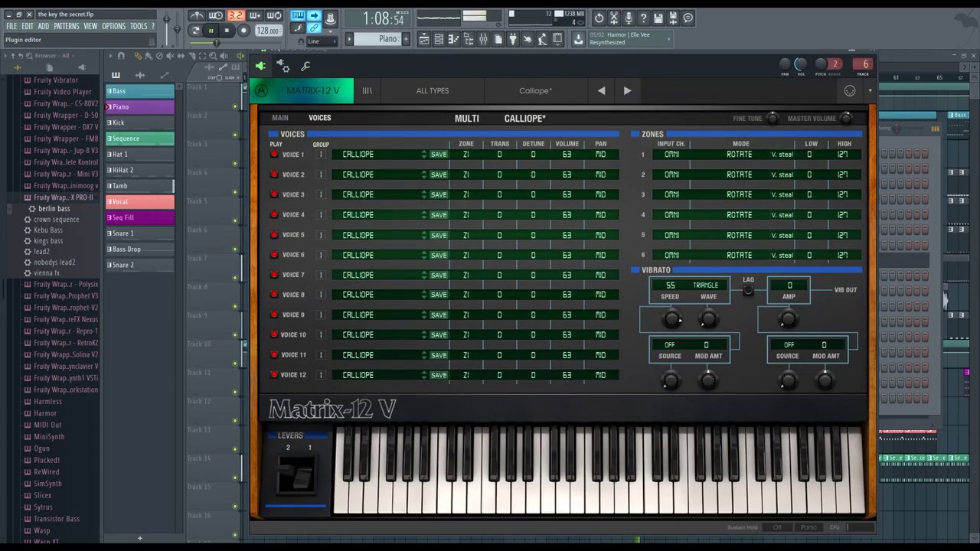The width and height of the screenshot is (980, 551).
Task: Open the Matrix-12 V plugin options arrow
Action: (x=870, y=91)
